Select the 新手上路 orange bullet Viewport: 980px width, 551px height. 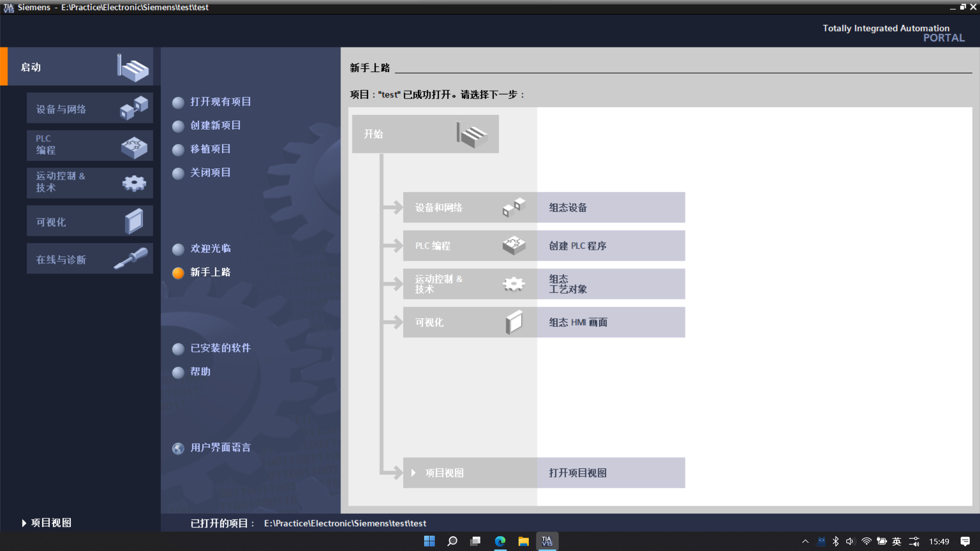point(178,273)
